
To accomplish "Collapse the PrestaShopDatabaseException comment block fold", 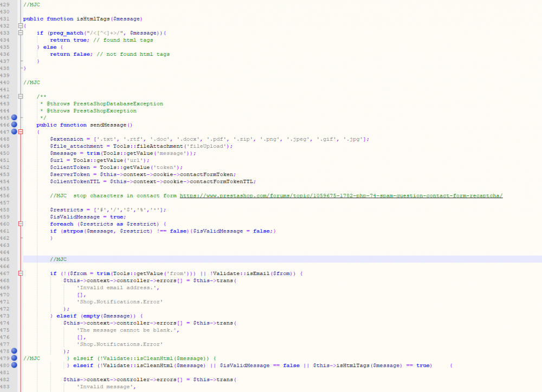I will [x=20, y=96].
